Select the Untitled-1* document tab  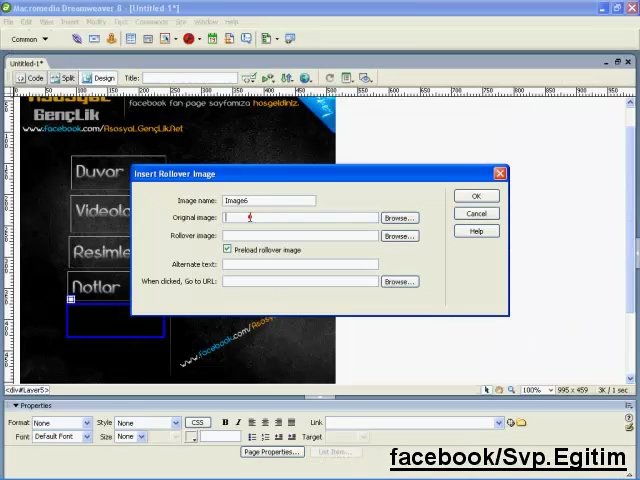pyautogui.click(x=27, y=63)
